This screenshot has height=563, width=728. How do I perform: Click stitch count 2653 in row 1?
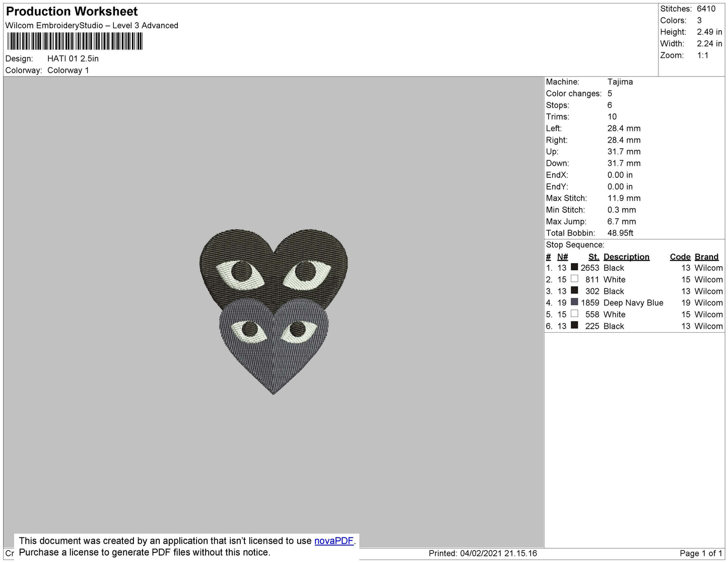(x=590, y=268)
